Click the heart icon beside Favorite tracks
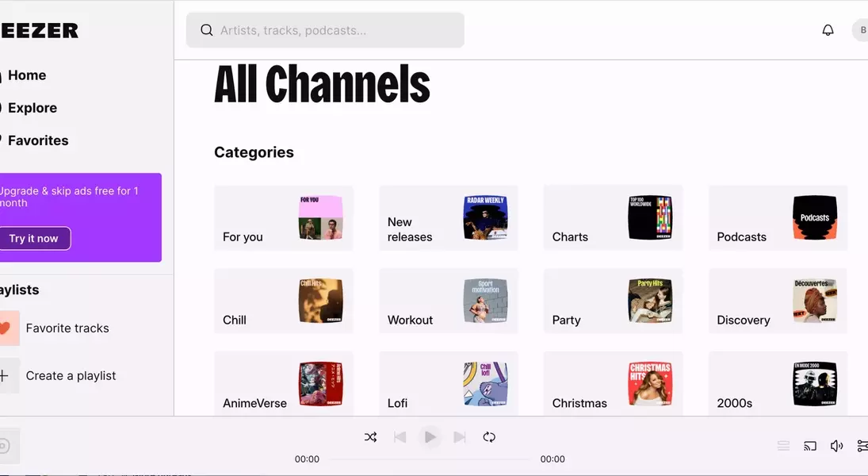 click(x=5, y=328)
